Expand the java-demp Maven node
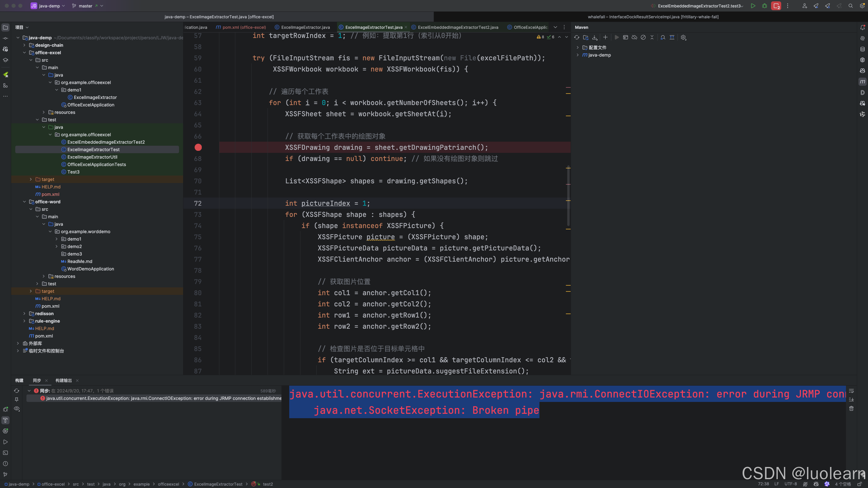This screenshot has height=488, width=868. 578,55
